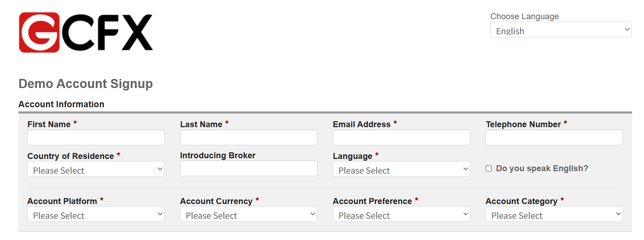This screenshot has width=644, height=240.
Task: Open the Language selection dropdown
Action: coord(401,169)
